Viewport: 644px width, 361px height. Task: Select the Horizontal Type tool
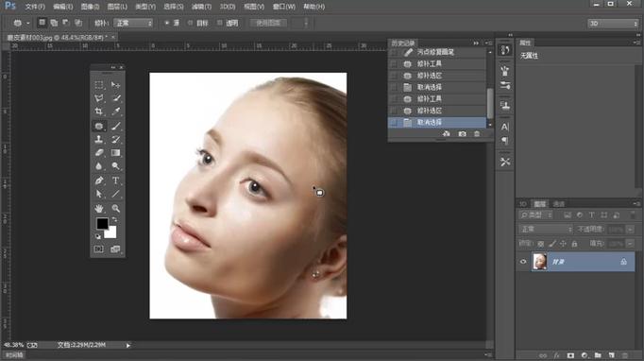click(x=116, y=180)
